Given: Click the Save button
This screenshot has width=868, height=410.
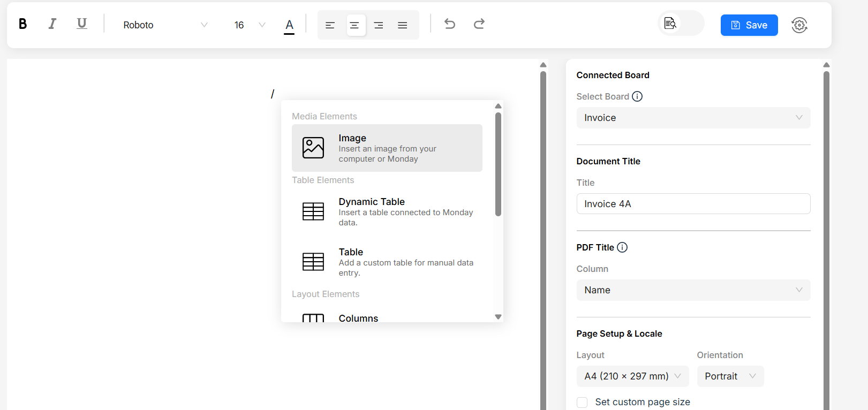Looking at the screenshot, I should point(749,25).
